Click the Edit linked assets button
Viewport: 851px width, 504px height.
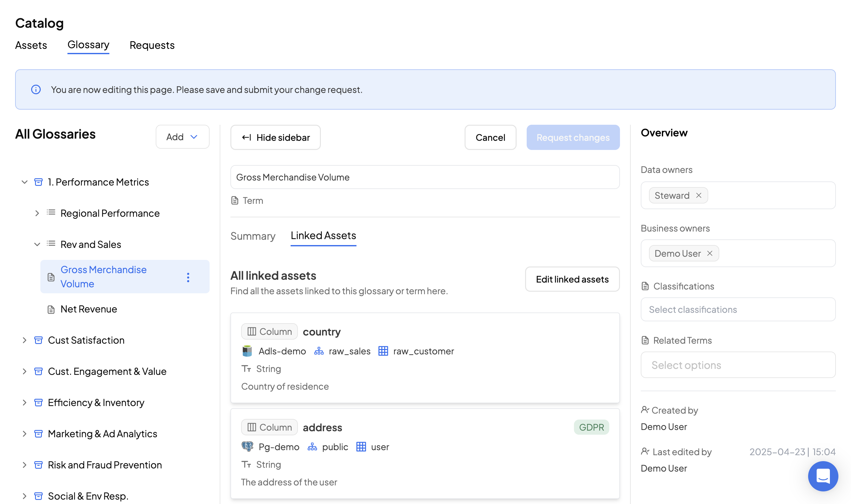(572, 279)
